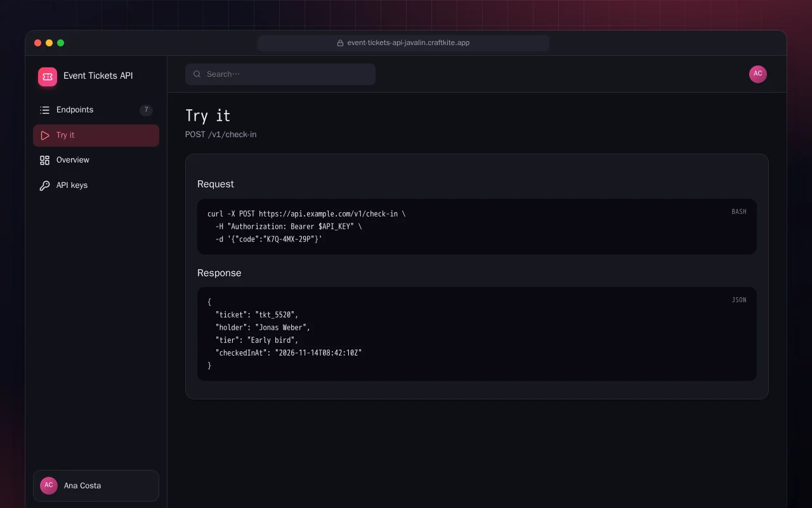Click the Event Tickets API logo icon
This screenshot has height=508, width=812.
pos(48,77)
